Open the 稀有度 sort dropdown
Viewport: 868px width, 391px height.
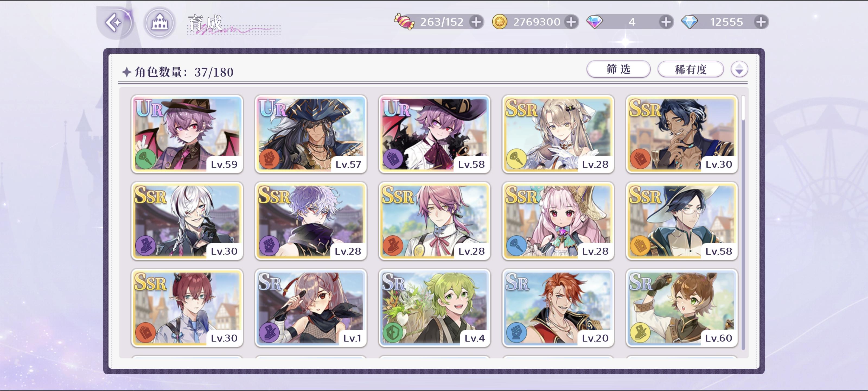(x=690, y=70)
